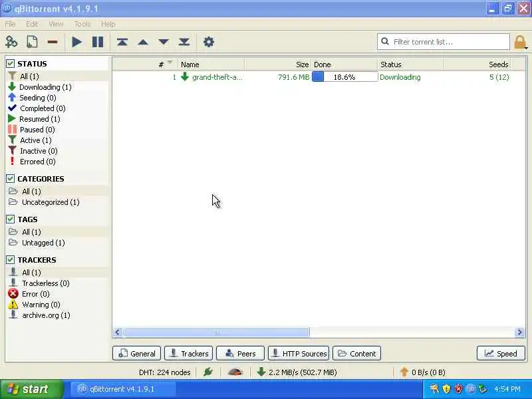The height and width of the screenshot is (399, 532).
Task: Toggle the STATUS filter checkbox
Action: [x=10, y=63]
